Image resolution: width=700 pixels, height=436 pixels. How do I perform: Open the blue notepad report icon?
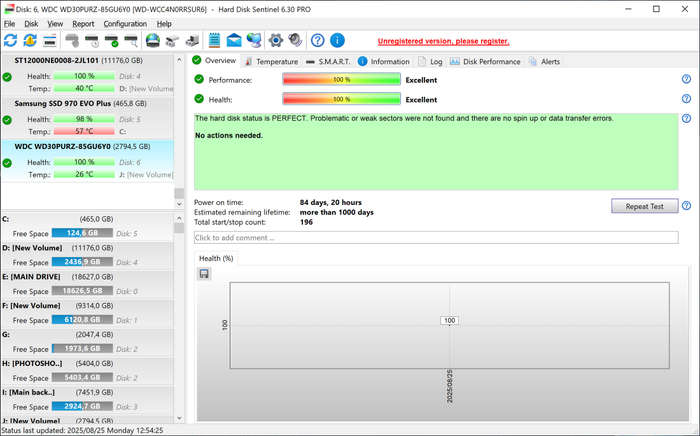[214, 40]
